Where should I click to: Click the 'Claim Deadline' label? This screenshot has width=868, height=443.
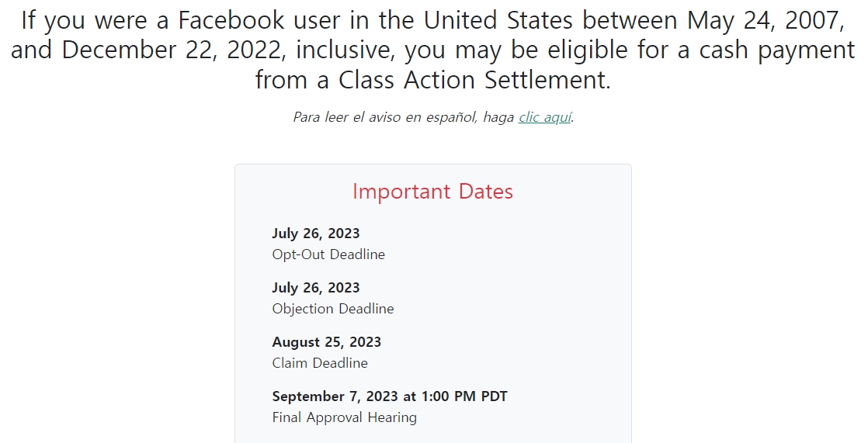click(x=320, y=363)
